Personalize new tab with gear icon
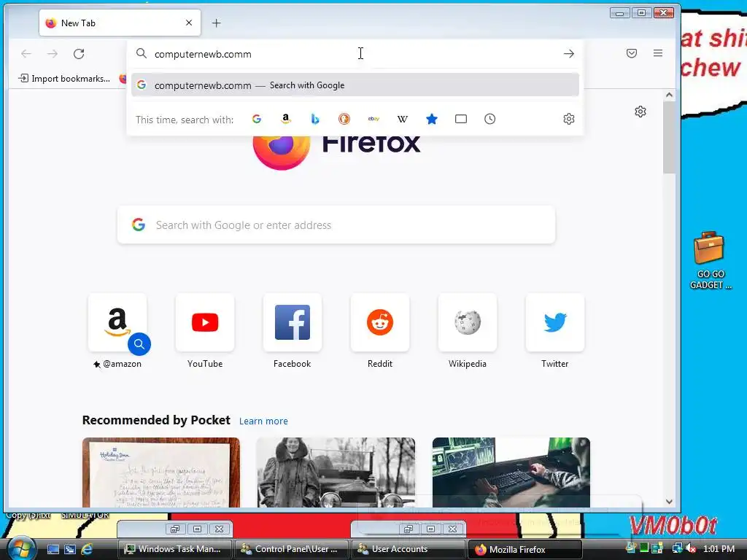The image size is (747, 560). pos(640,112)
